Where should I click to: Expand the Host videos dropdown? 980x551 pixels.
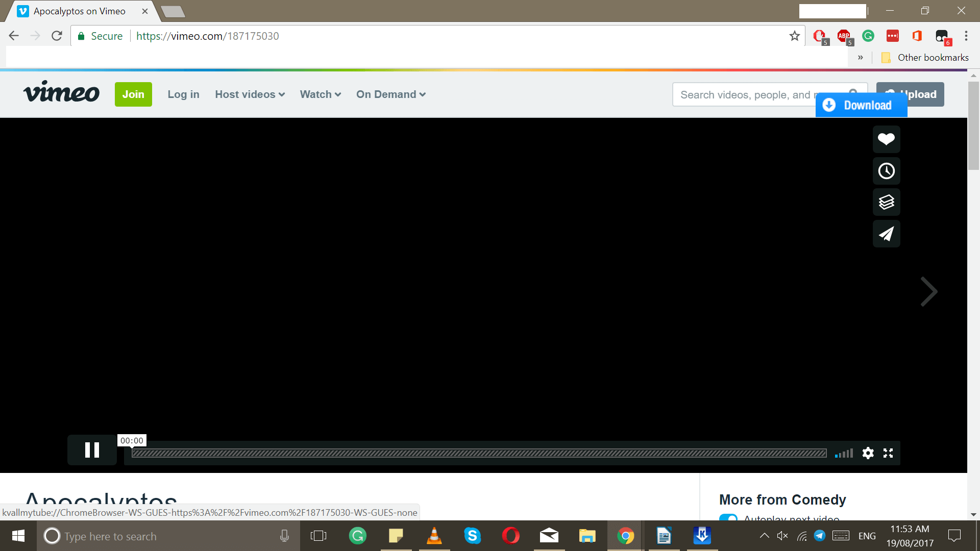250,94
